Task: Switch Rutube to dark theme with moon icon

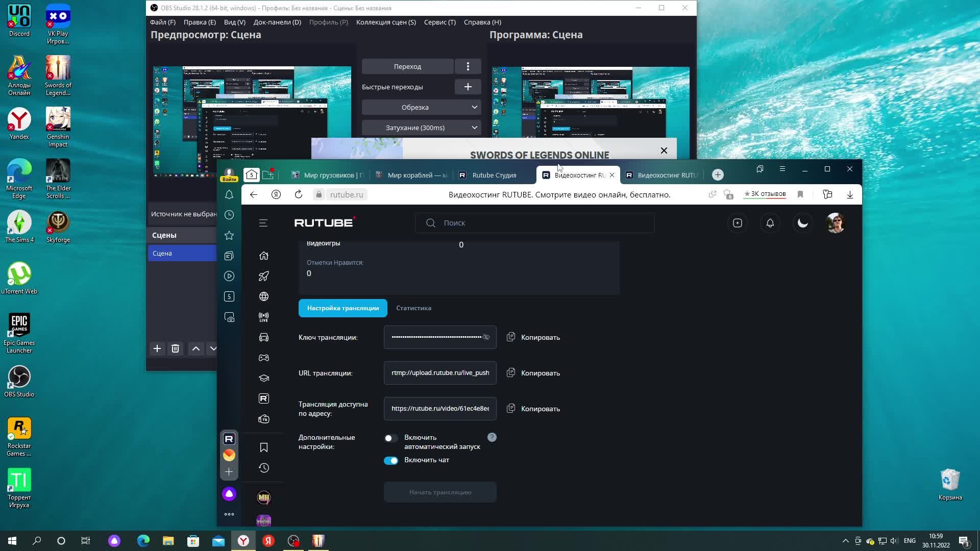Action: tap(802, 223)
